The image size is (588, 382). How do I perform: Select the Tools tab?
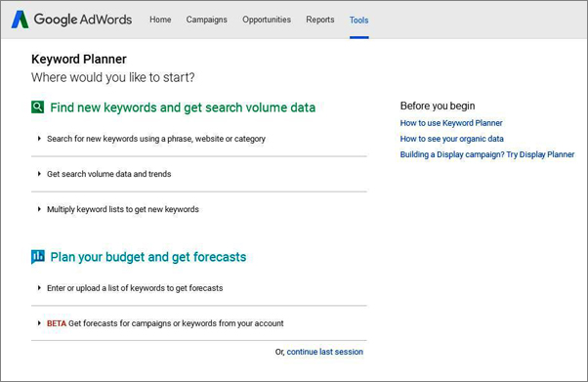(x=358, y=21)
